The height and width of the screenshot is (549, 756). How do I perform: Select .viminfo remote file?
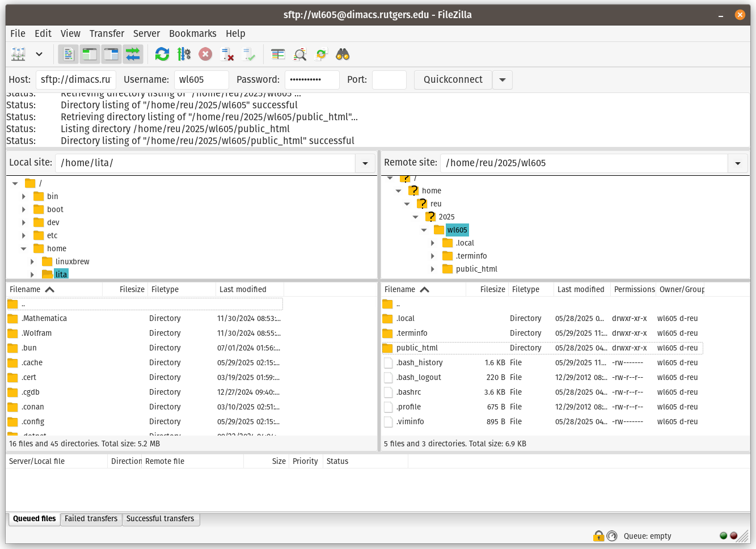tap(542, 421)
